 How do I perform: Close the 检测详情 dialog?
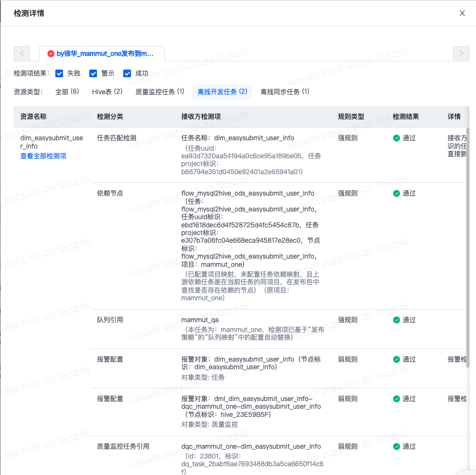point(462,13)
